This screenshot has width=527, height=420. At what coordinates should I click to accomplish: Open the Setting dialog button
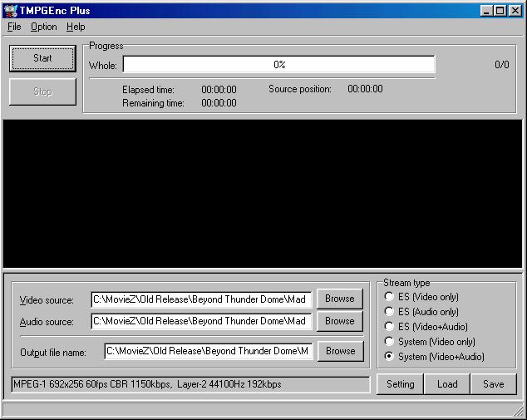pos(401,384)
